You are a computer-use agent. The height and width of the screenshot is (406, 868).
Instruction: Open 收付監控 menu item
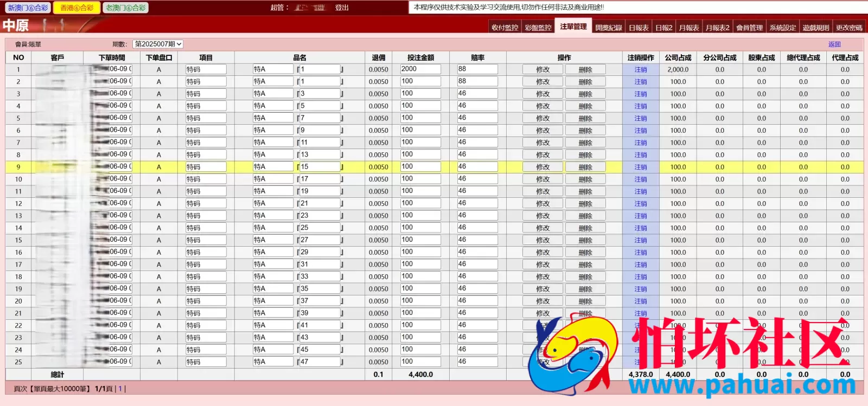tap(505, 28)
